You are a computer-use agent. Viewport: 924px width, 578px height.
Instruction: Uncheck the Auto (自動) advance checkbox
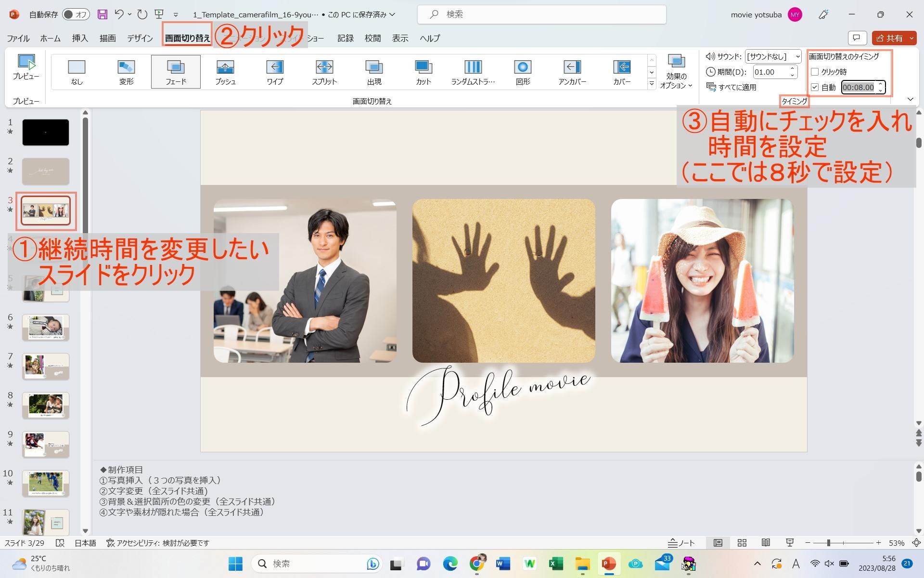click(x=815, y=87)
